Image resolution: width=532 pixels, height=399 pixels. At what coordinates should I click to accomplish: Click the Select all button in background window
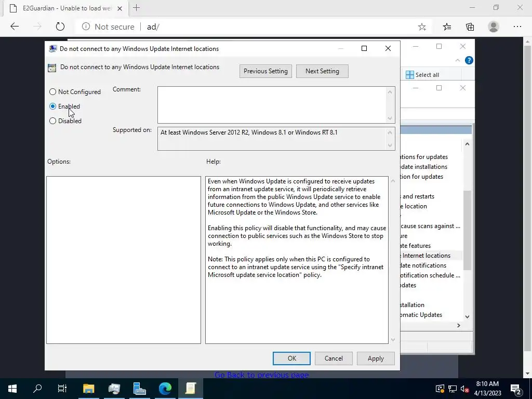[422, 75]
